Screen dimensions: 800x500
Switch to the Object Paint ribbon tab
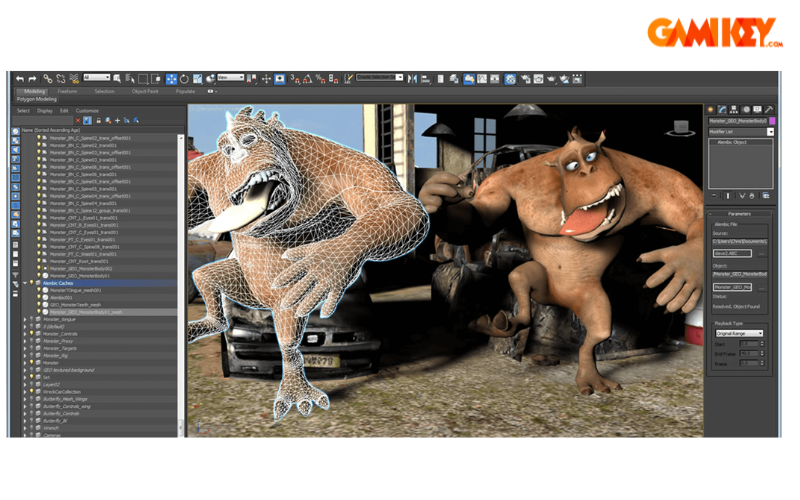pos(145,91)
